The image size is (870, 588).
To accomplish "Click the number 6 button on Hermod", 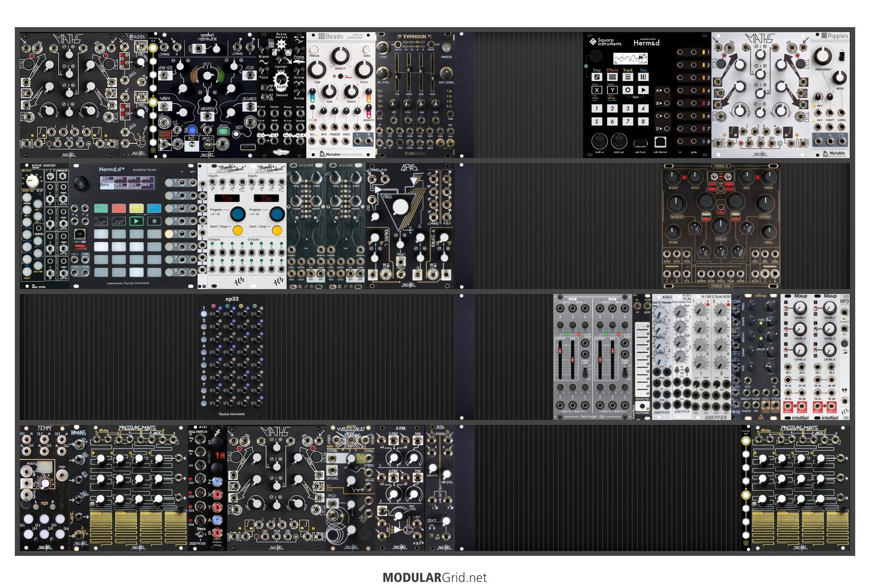I will [x=612, y=121].
